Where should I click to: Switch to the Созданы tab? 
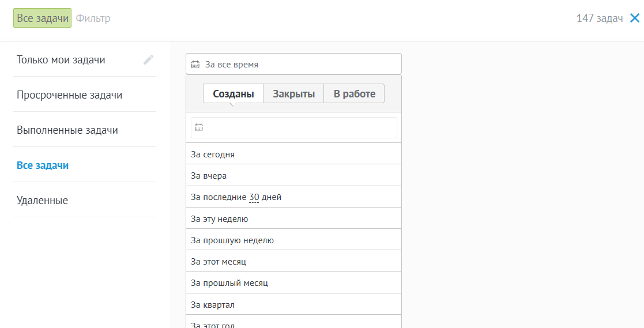233,94
